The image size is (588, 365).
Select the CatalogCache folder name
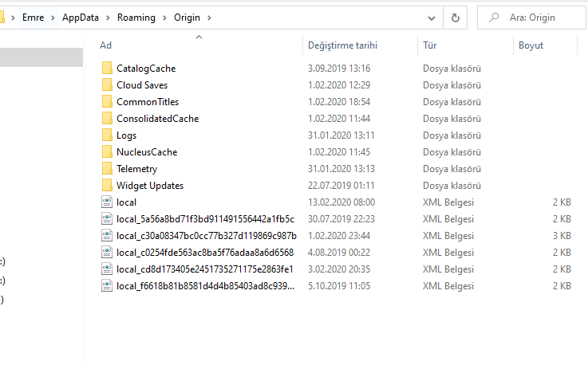146,69
